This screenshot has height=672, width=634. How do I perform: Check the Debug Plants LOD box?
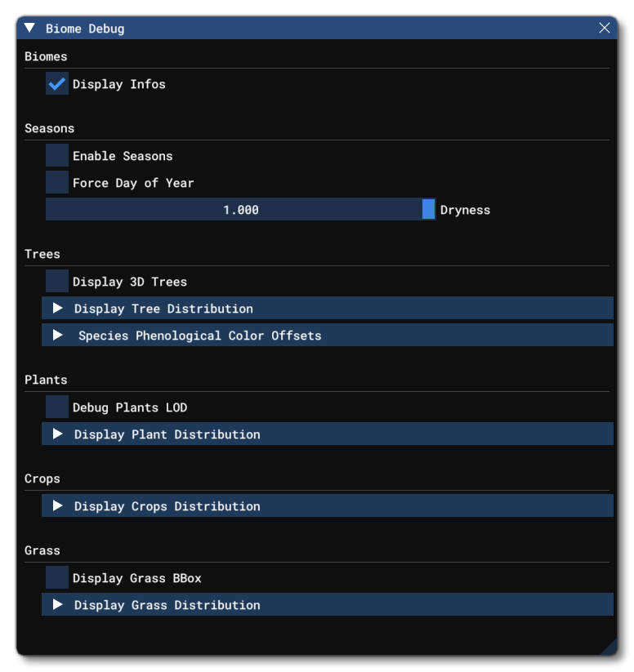point(57,407)
